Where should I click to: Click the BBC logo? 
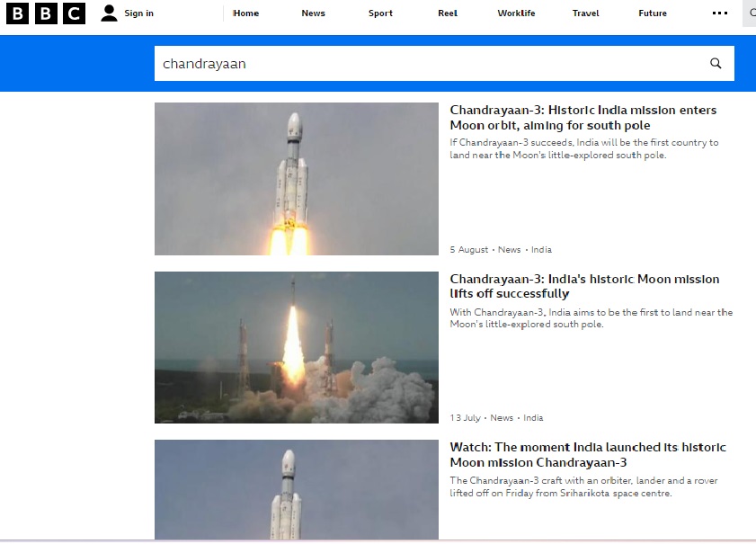tap(46, 13)
